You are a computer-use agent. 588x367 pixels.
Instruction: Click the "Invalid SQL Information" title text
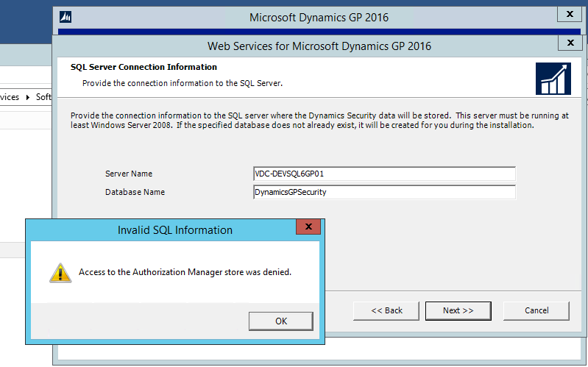coord(175,229)
